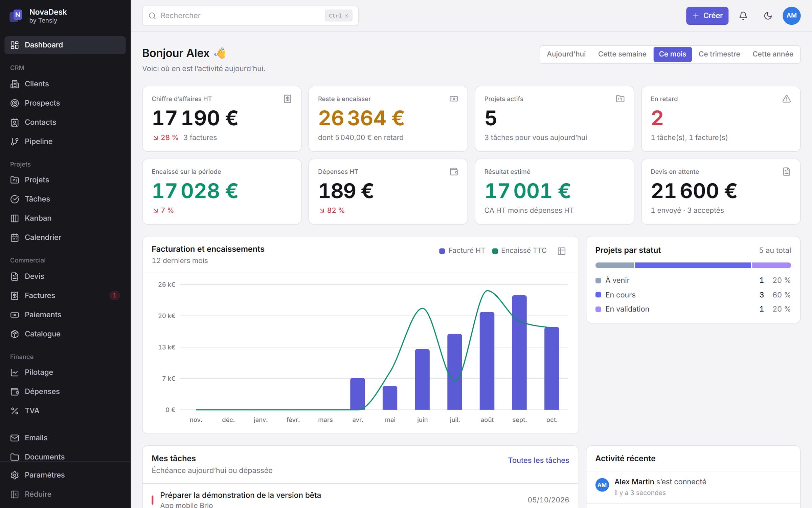
Task: Open Dashboard in the sidebar
Action: click(65, 45)
